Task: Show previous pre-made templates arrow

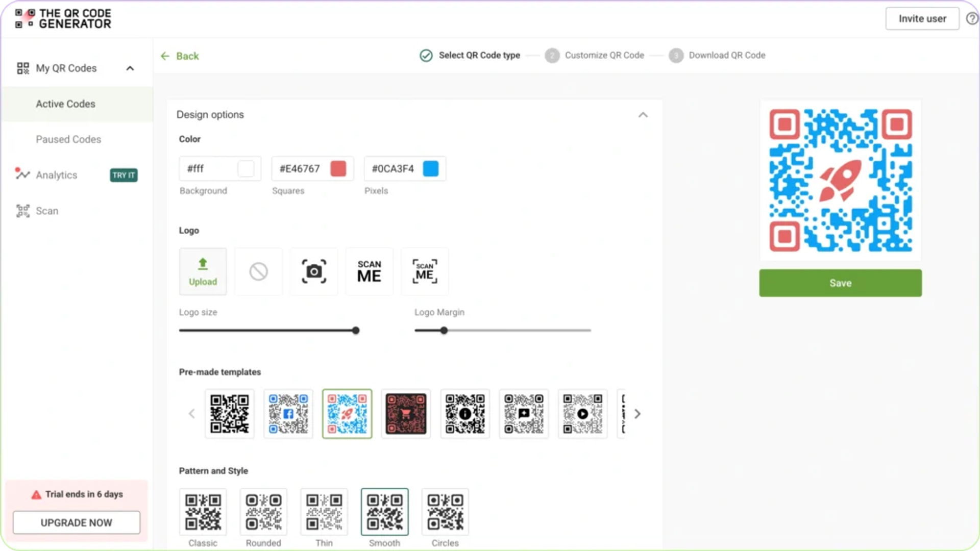Action: tap(192, 414)
